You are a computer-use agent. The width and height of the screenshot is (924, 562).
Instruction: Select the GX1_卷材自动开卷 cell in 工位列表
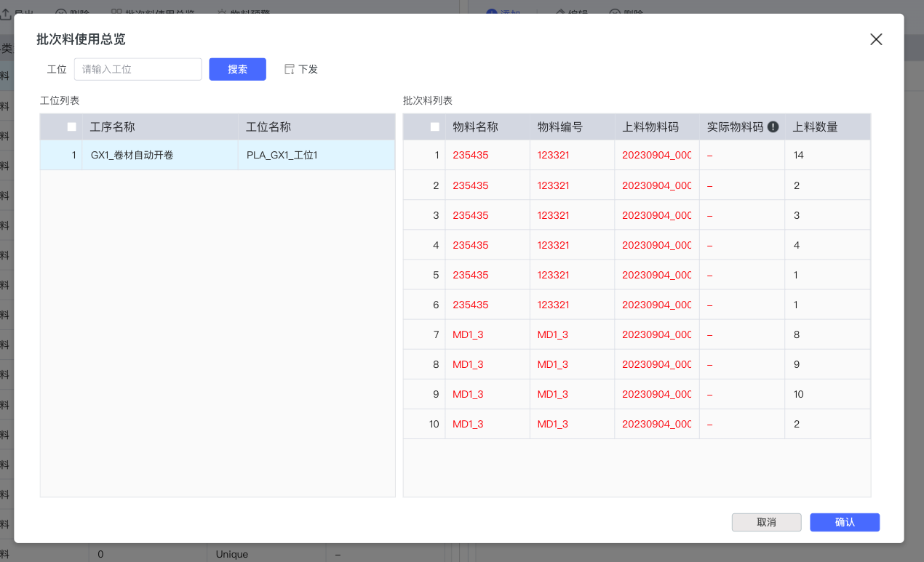click(x=132, y=155)
